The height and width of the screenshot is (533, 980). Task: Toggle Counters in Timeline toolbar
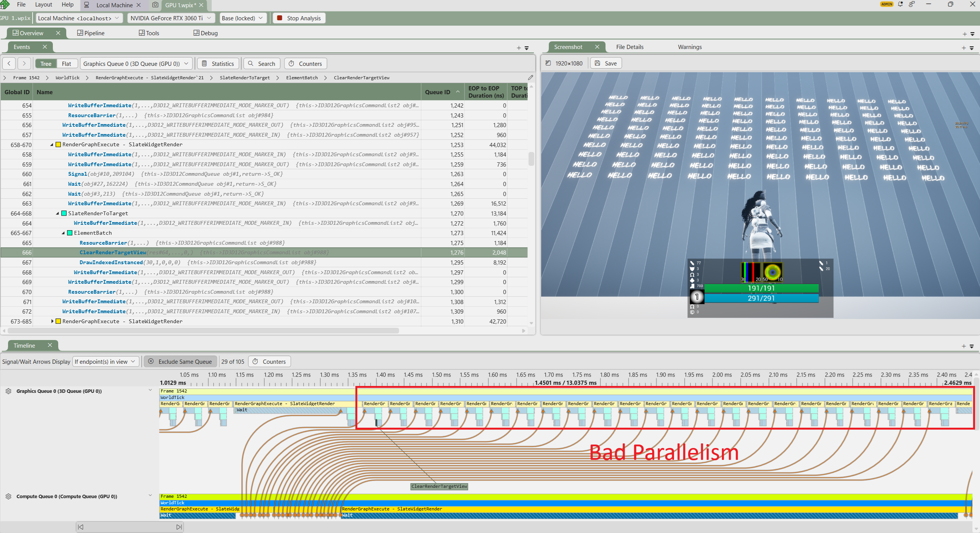pos(269,361)
